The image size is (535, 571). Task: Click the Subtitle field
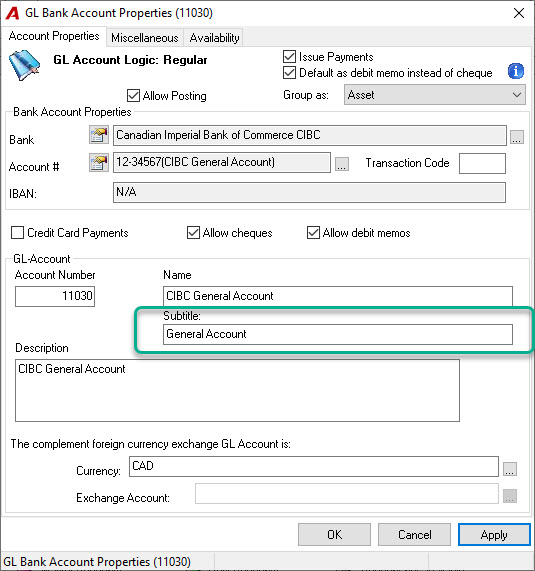coord(338,334)
